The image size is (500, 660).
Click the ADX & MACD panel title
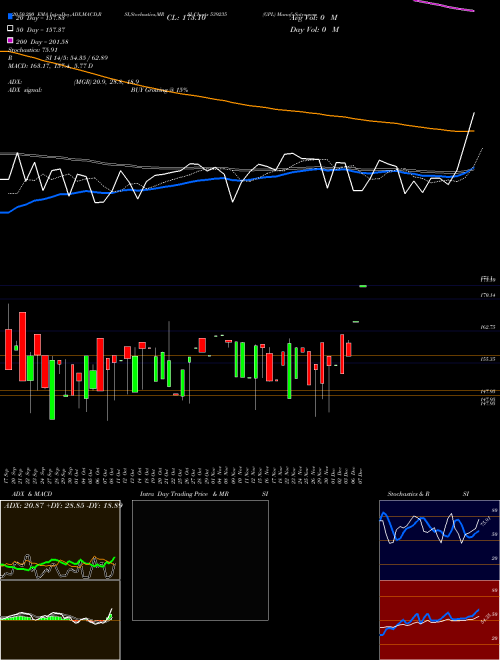click(x=32, y=494)
